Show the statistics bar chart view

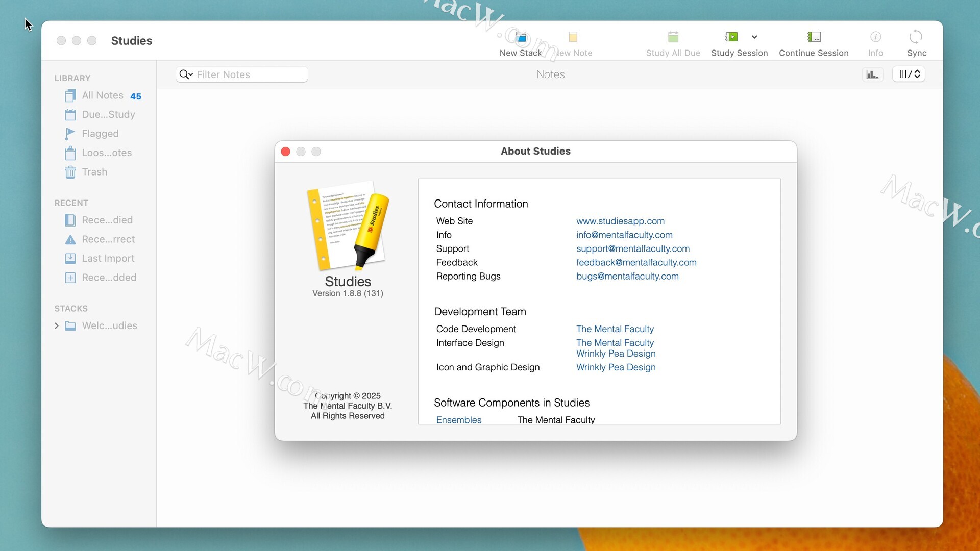pyautogui.click(x=873, y=74)
